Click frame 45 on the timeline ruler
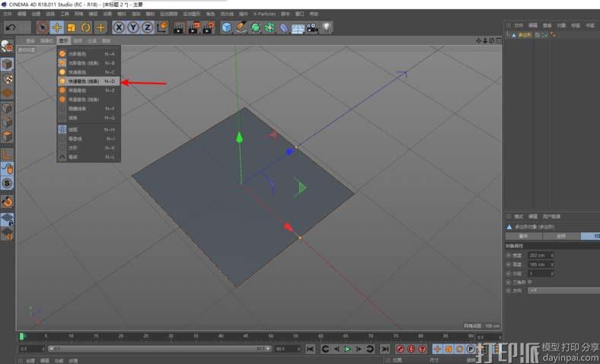Viewport: 600px width, 364px height. tap(246, 336)
